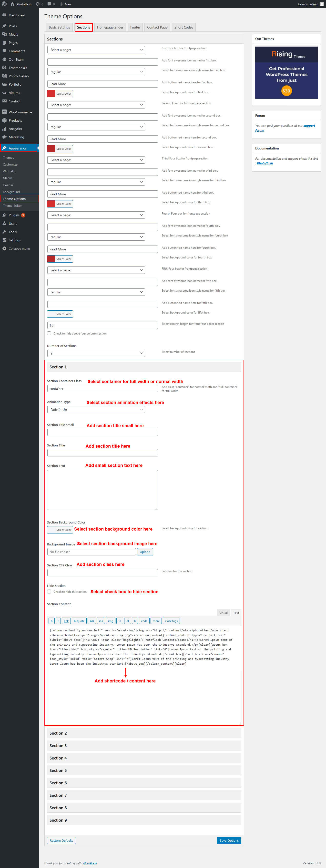Click the Photo Gallery camera icon
The image size is (326, 868).
[4, 76]
